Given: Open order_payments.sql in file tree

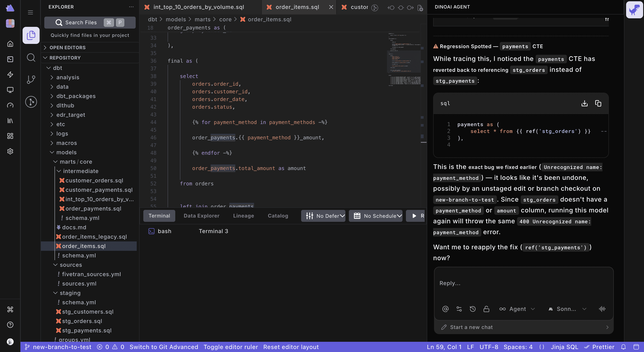Looking at the screenshot, I should point(93,209).
